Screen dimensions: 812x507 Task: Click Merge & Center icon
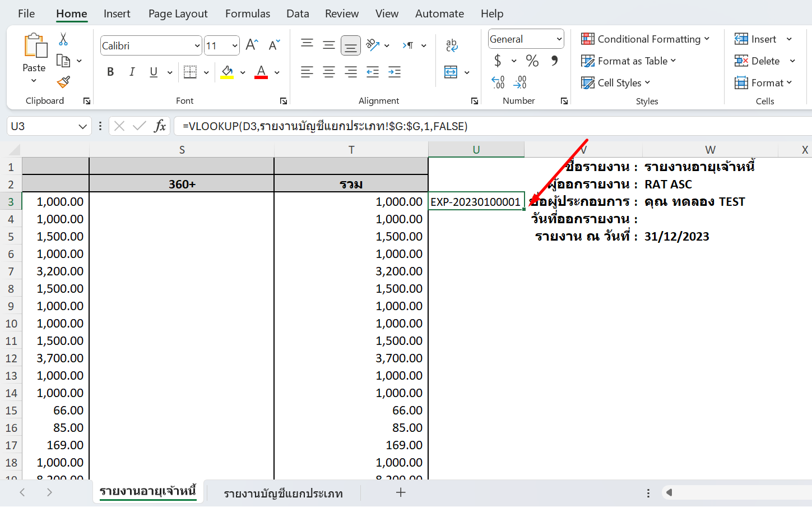click(x=451, y=72)
